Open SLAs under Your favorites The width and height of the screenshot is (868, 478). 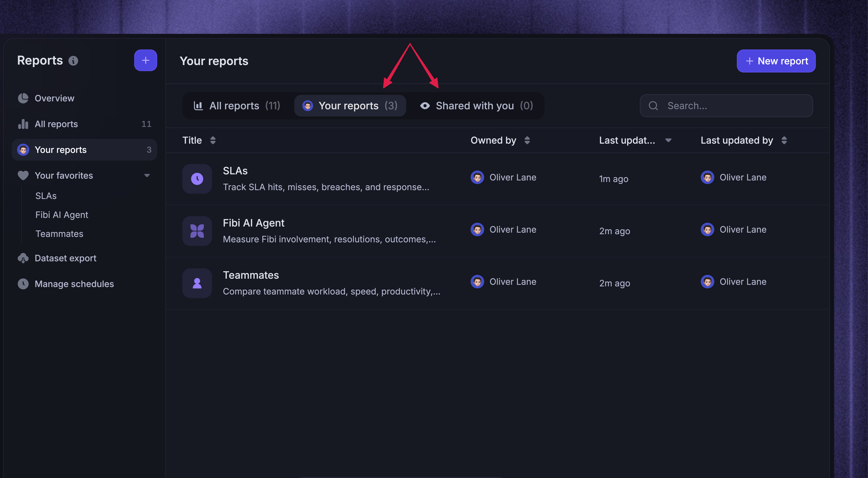pos(46,196)
